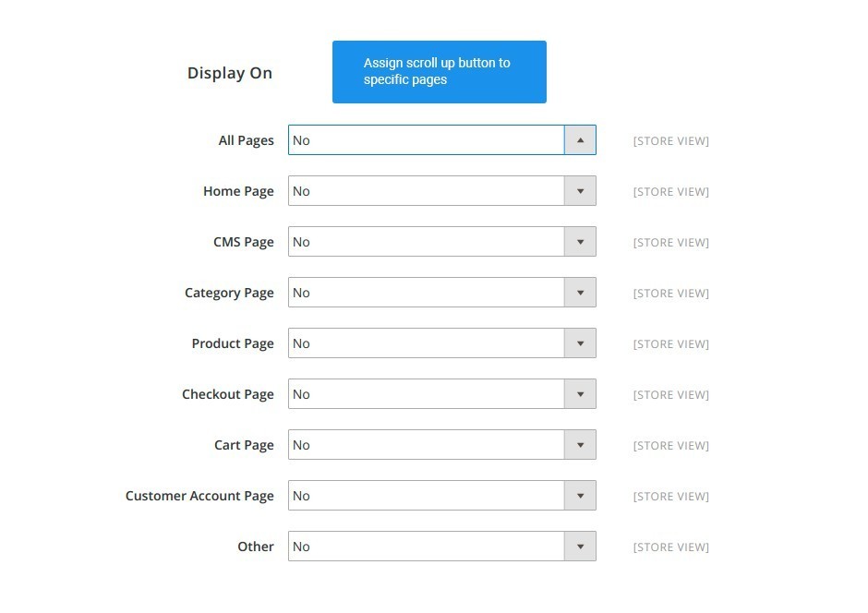
Task: Open the Cart Page dropdown arrow
Action: click(580, 445)
